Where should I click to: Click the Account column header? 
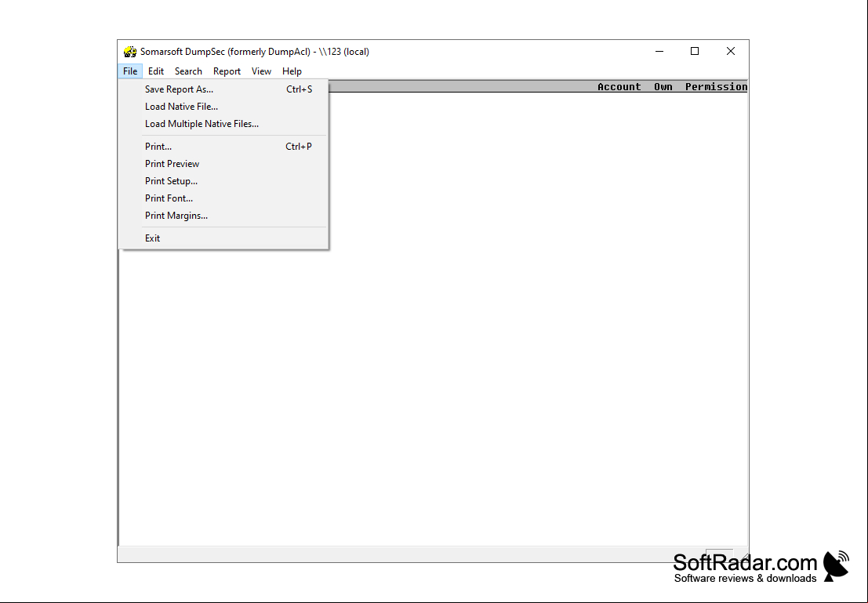pos(619,86)
